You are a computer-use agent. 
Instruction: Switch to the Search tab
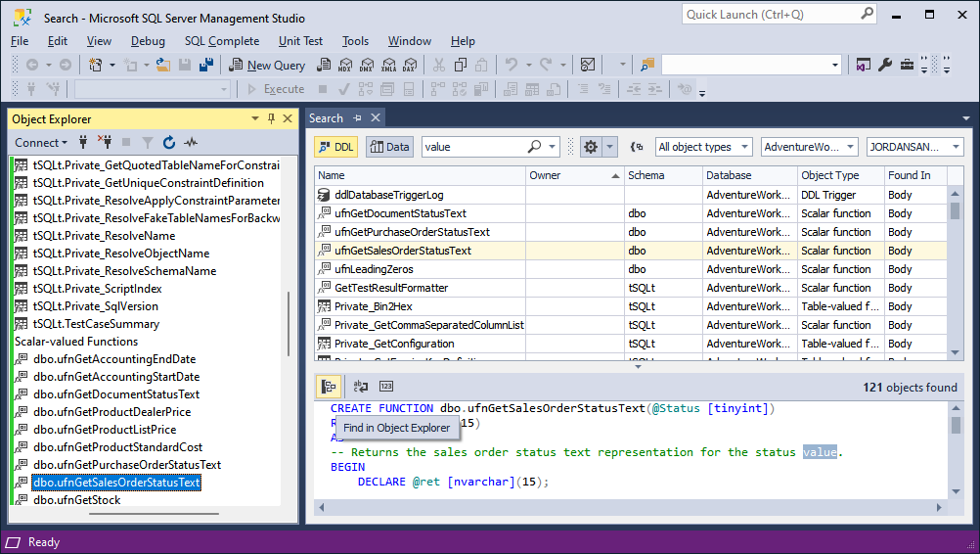click(326, 118)
